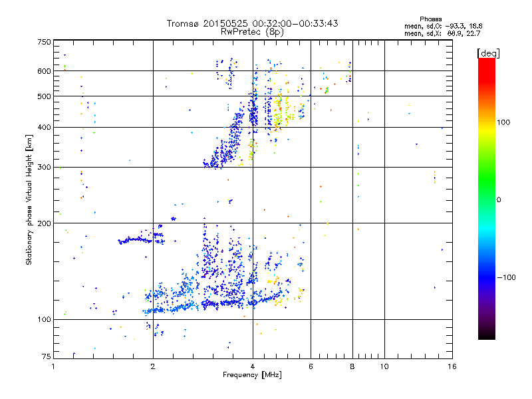Image resolution: width=532 pixels, height=399 pixels.
Task: Click the colorbar tick label '-100'
Action: coord(506,277)
